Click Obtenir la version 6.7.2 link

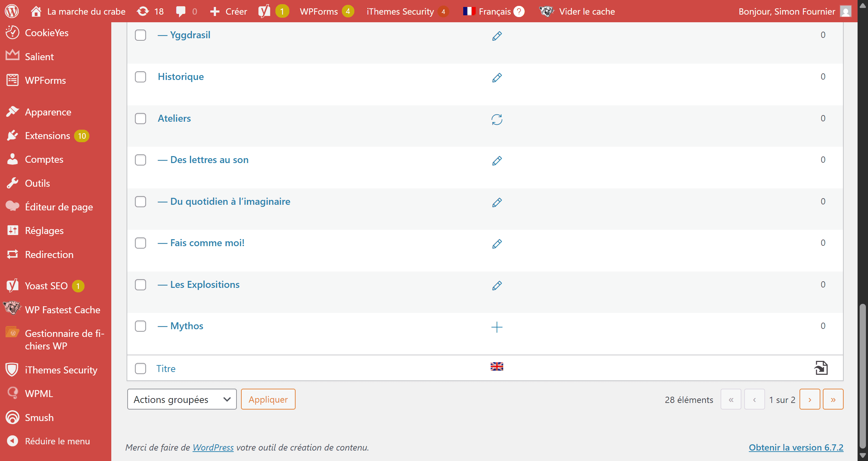point(796,447)
